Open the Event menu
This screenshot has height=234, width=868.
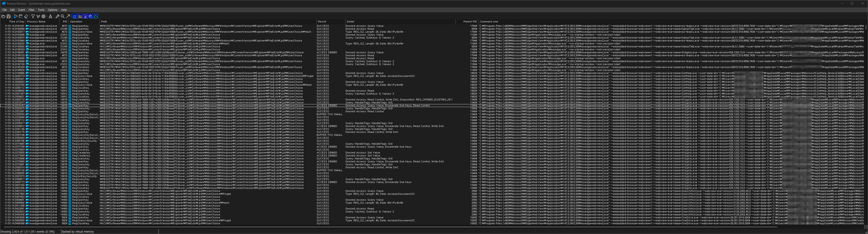(21, 10)
